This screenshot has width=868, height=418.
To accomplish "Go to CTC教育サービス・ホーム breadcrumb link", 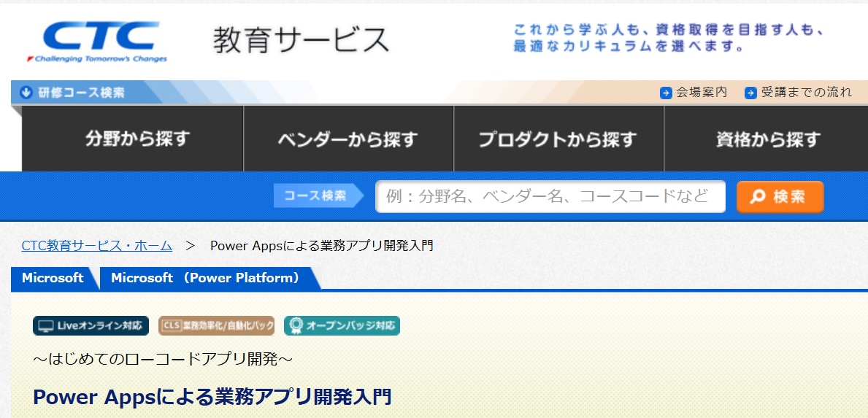I will pyautogui.click(x=97, y=246).
